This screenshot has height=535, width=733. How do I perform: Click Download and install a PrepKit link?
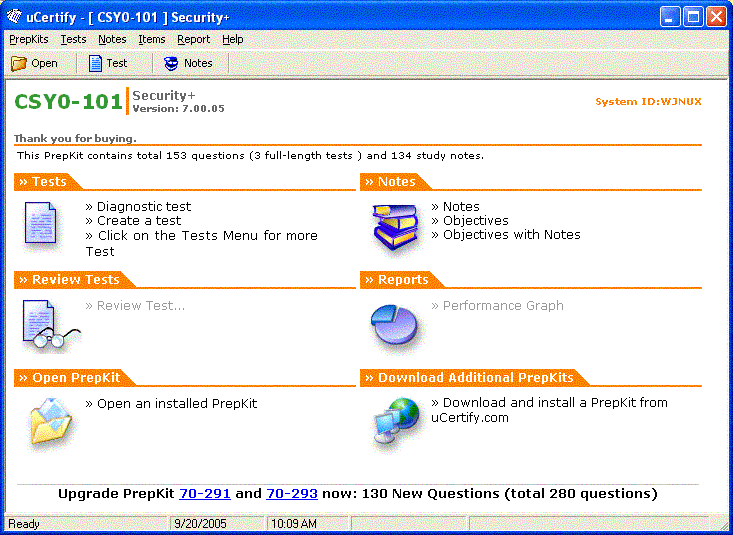pos(549,410)
